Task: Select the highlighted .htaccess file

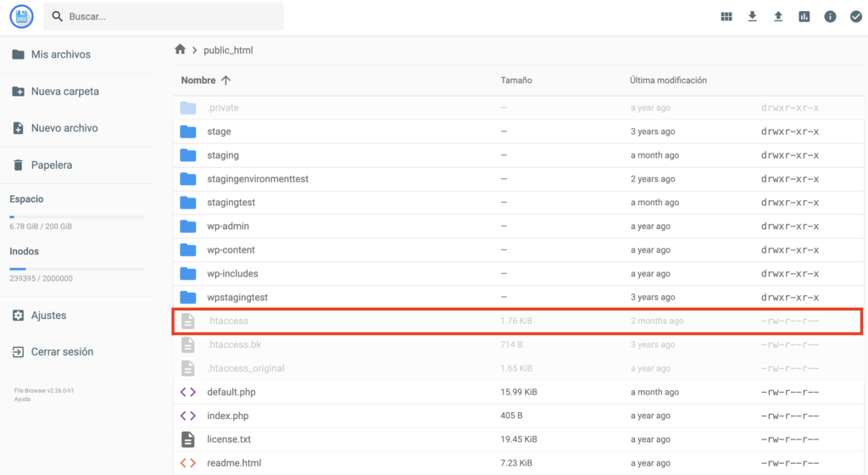Action: (228, 321)
